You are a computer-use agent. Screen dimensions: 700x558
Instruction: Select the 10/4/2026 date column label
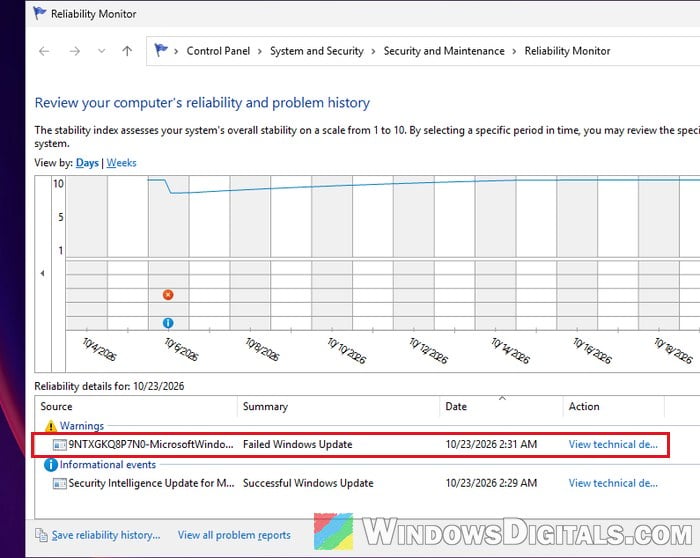[99, 350]
